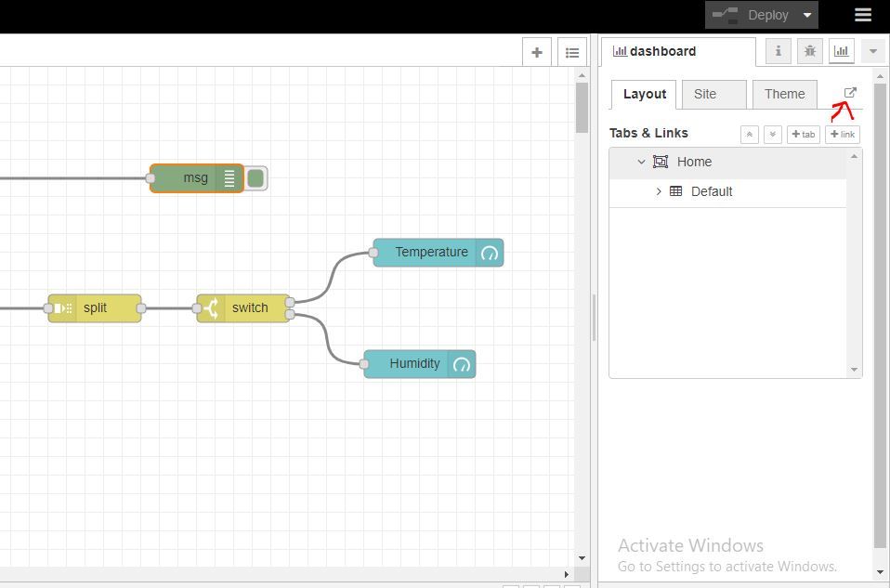
Task: Expand all tabs with down chevrons
Action: point(773,135)
